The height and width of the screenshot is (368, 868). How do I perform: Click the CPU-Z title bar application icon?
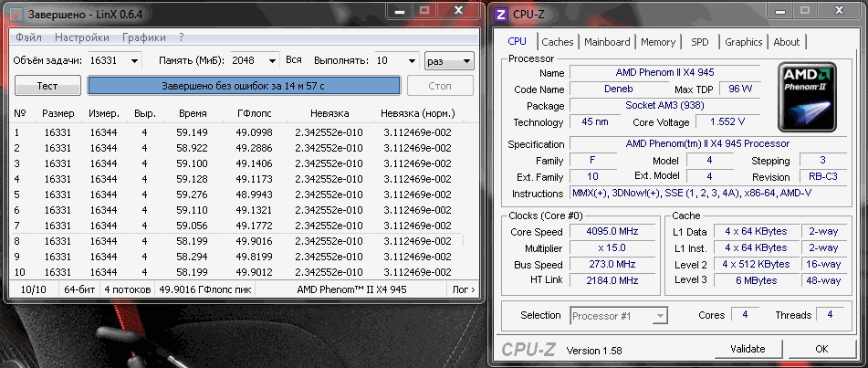[x=503, y=15]
